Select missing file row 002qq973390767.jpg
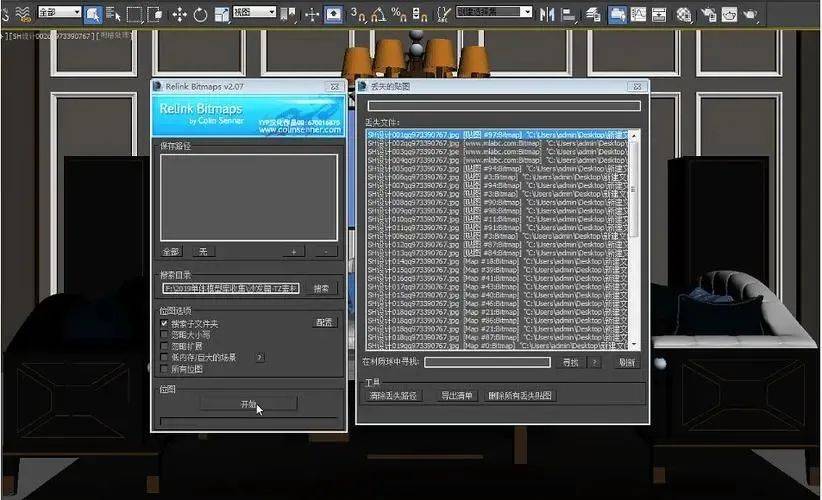Viewport: 822px width, 500px height. pyautogui.click(x=497, y=143)
